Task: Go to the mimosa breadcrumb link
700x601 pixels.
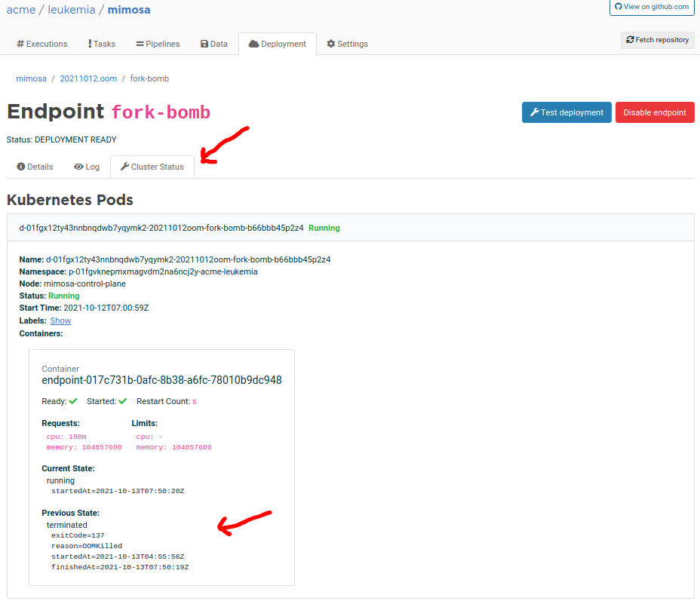Action: (x=31, y=78)
